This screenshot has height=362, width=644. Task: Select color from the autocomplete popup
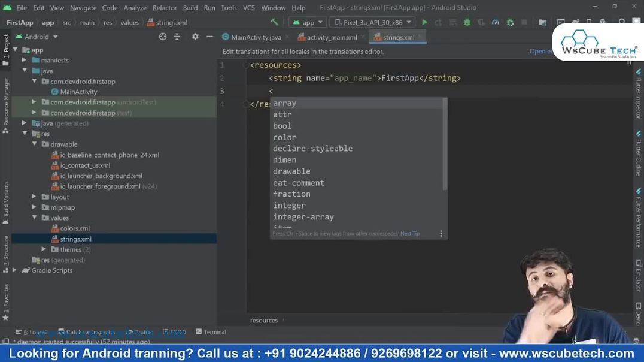click(x=284, y=137)
